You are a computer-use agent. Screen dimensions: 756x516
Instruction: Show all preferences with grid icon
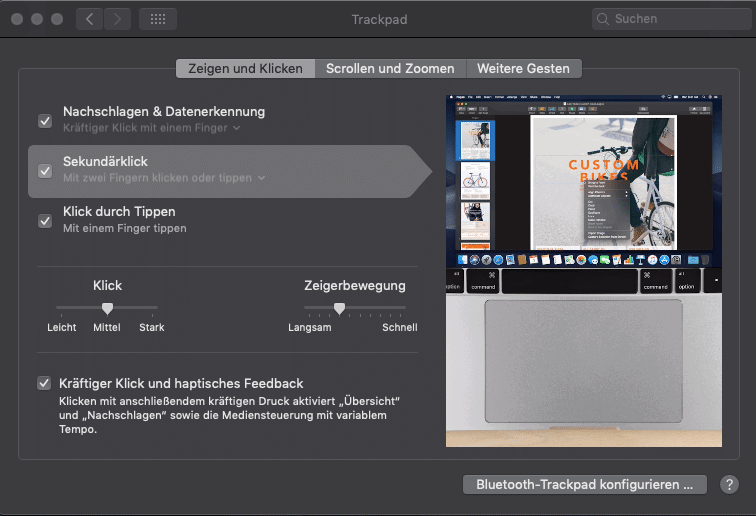[x=158, y=19]
